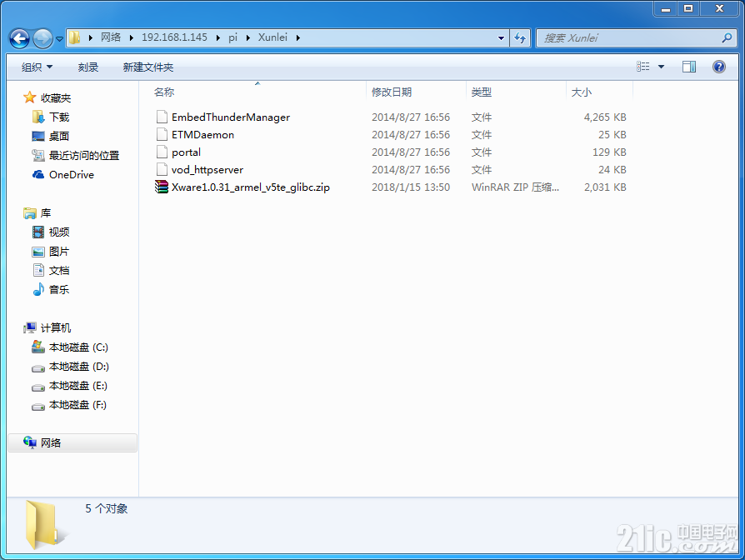Click the WinRAR ZIP type cell
This screenshot has width=745, height=560.
(x=515, y=187)
